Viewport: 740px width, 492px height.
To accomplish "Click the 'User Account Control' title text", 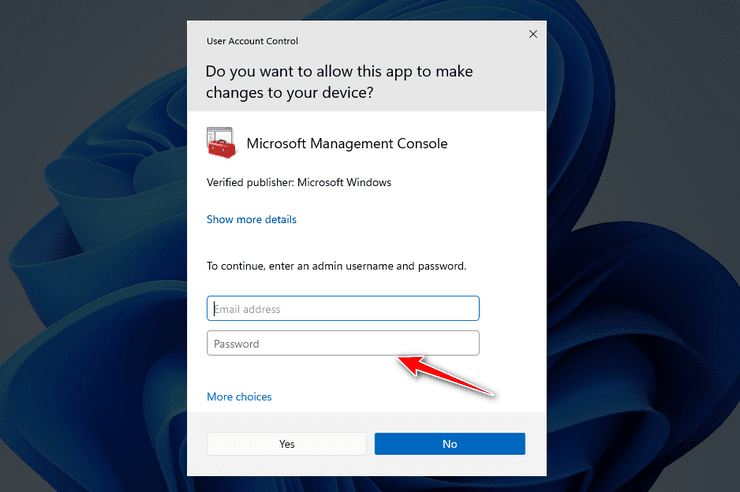I will coord(252,41).
